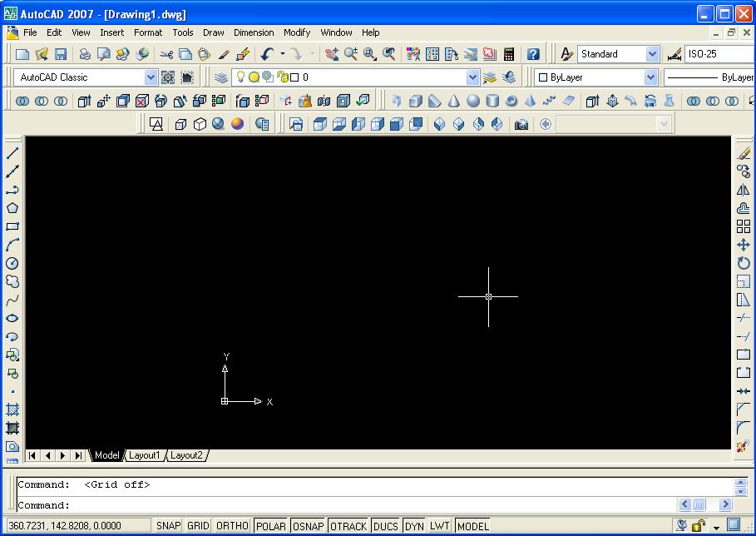Viewport: 756px width, 536px height.
Task: Open the Format menu
Action: pos(148,32)
